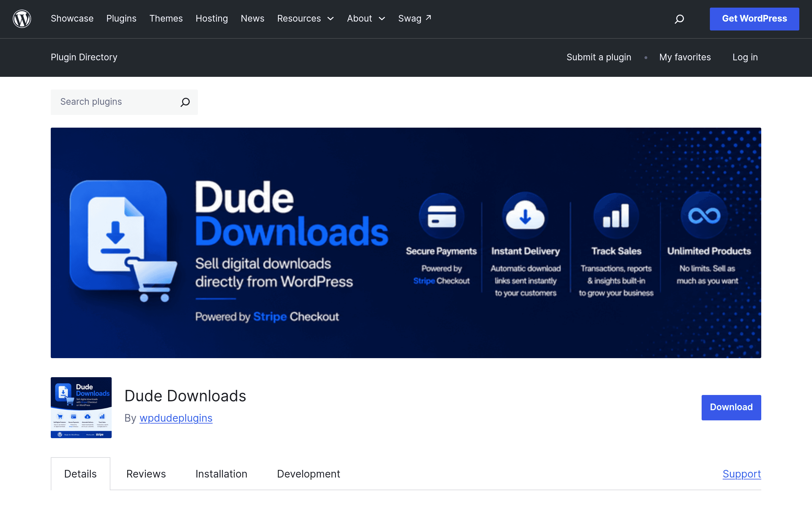This screenshot has width=812, height=508.
Task: Open the Showcase menu item
Action: (72, 19)
